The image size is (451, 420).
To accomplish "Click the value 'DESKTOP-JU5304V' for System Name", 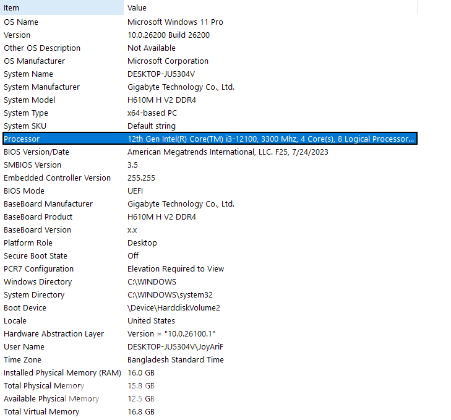I will (x=161, y=74).
